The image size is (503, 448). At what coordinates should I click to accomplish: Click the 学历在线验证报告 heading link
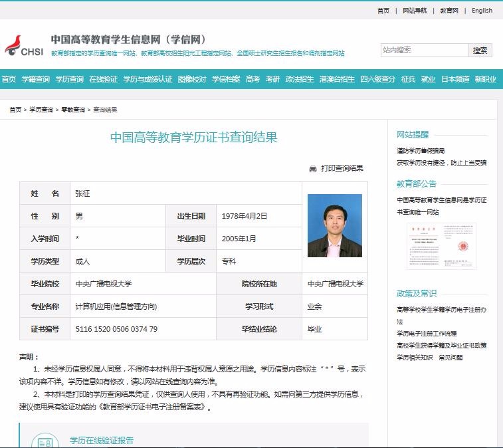[x=102, y=440]
